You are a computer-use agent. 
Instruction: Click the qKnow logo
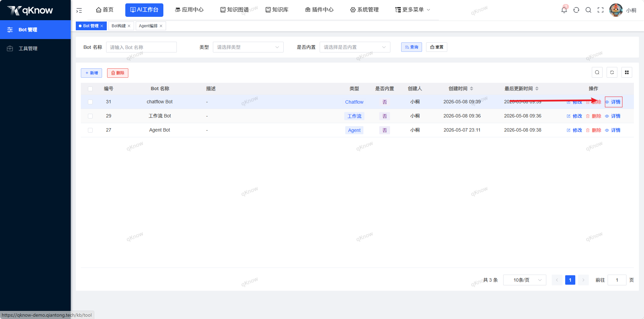pyautogui.click(x=30, y=10)
